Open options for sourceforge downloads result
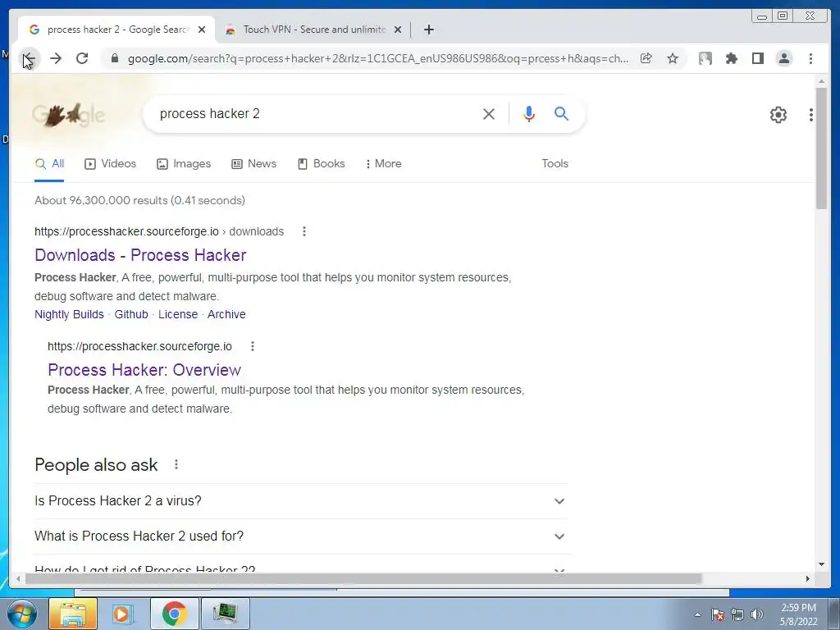Image resolution: width=840 pixels, height=630 pixels. click(304, 231)
